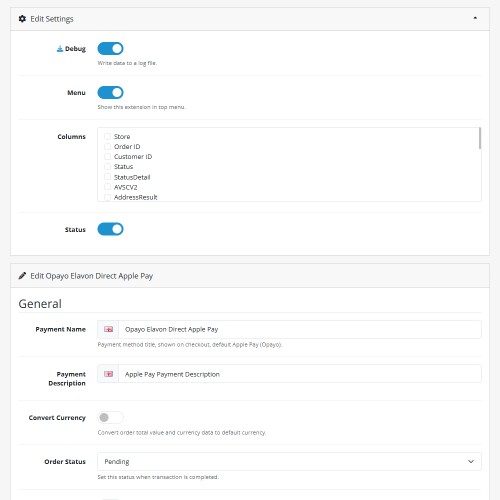
Task: Check the Store column checkbox
Action: click(107, 136)
